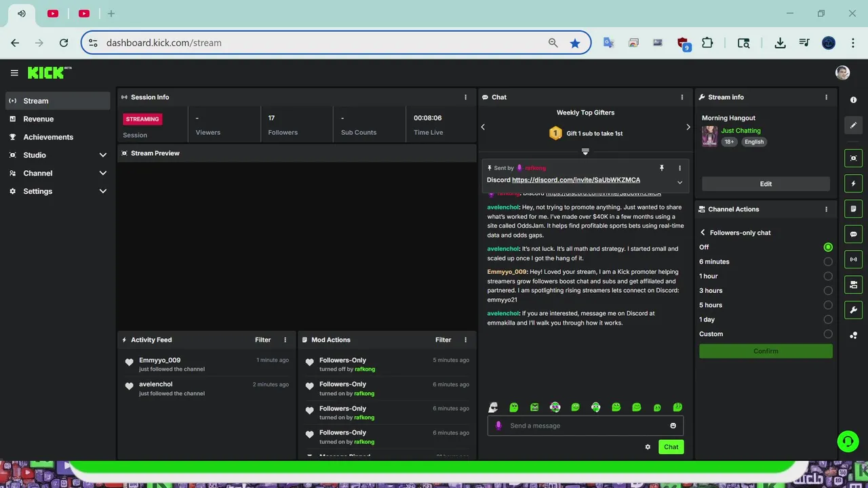
Task: Click the Send a message input field
Action: pos(585,426)
